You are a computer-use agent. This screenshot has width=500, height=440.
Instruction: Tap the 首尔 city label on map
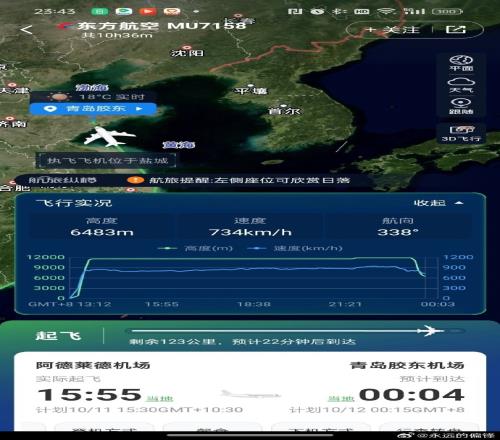(285, 111)
